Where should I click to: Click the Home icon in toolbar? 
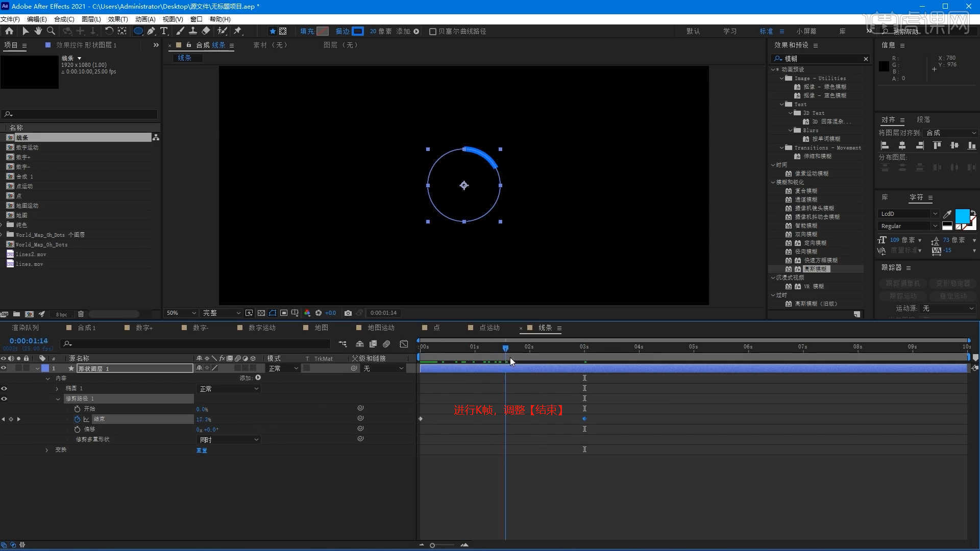pyautogui.click(x=9, y=31)
